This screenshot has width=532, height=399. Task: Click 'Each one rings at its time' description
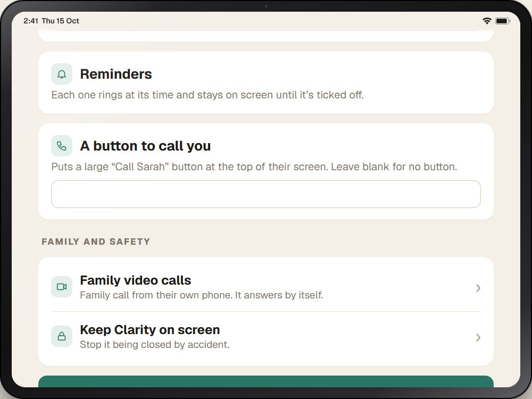point(207,95)
